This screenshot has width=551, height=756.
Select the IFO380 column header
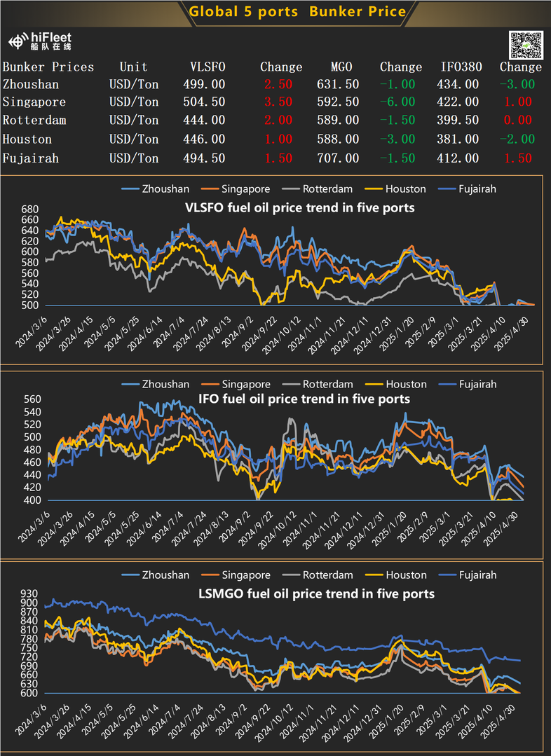tap(460, 67)
